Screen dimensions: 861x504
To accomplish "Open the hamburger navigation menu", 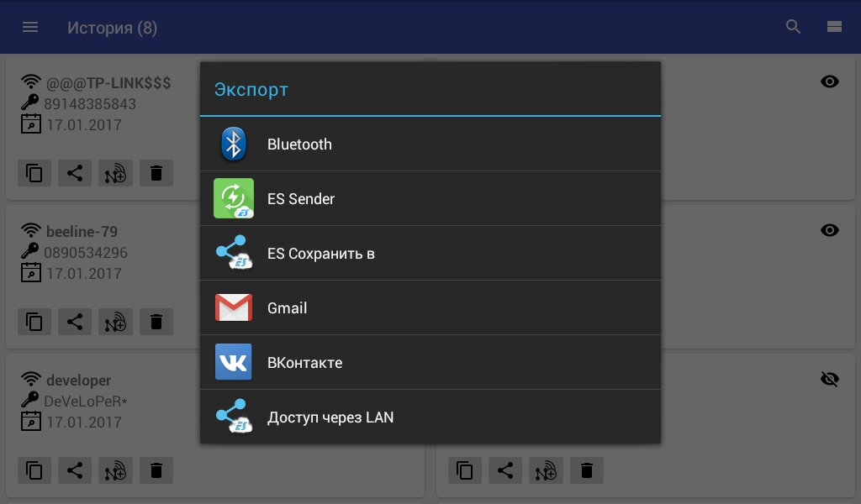I will click(30, 27).
